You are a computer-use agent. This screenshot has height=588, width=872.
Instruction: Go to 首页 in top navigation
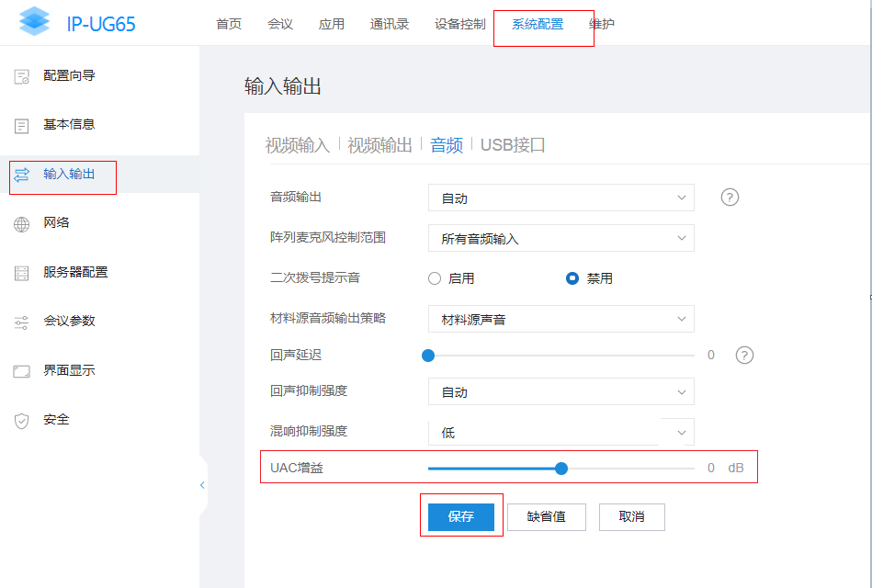229,24
